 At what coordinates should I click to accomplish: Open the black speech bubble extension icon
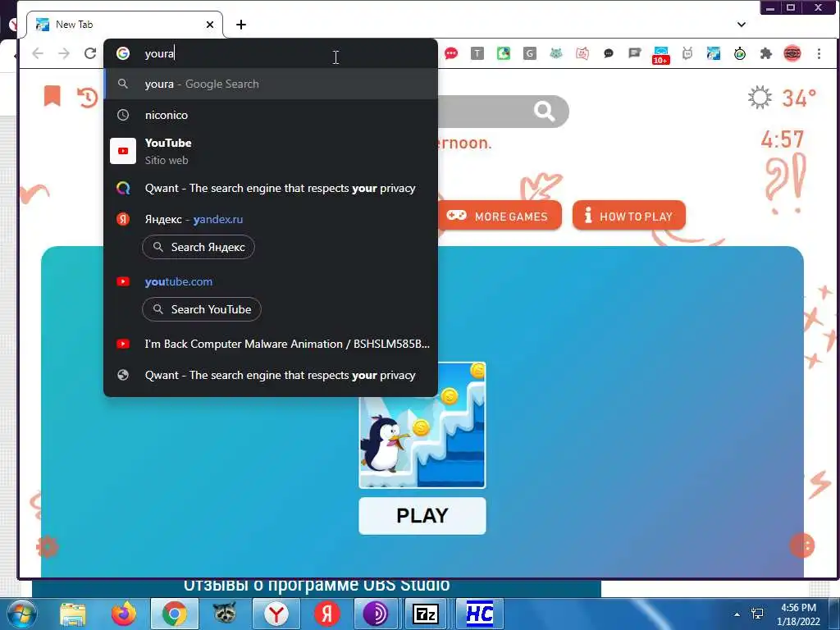point(608,53)
